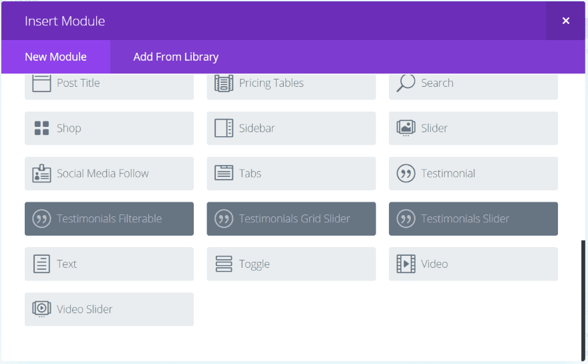Viewport: 588px width, 364px height.
Task: Select the Video filmstrip icon
Action: pos(406,264)
